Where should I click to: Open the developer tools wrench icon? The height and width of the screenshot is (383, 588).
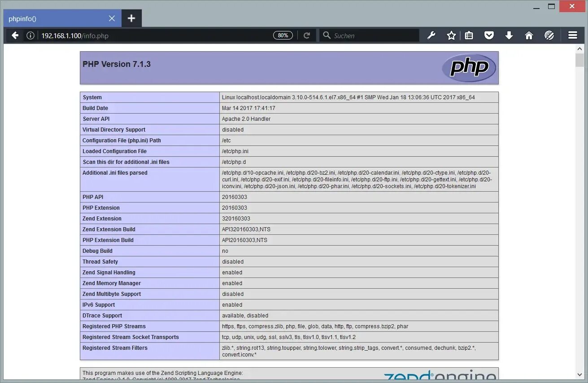click(x=431, y=35)
